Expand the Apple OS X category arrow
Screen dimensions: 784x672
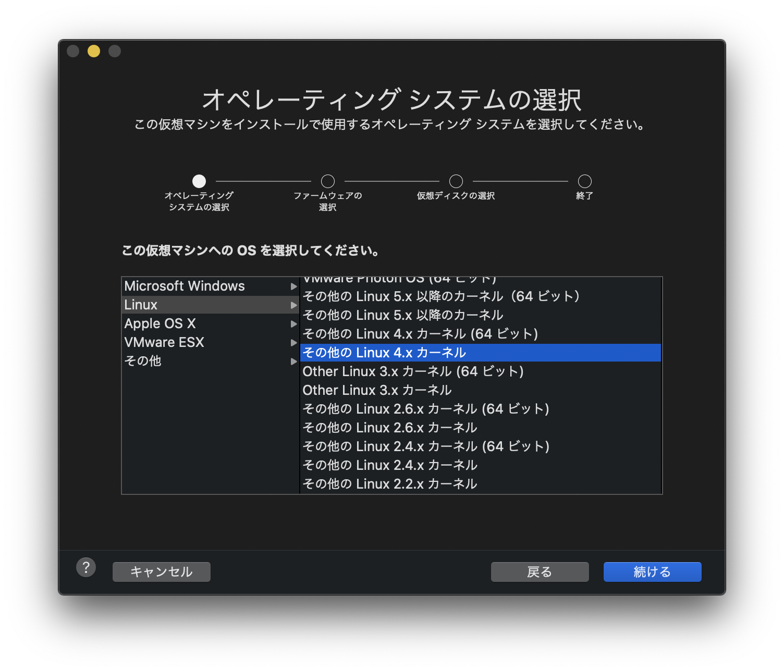coord(293,323)
